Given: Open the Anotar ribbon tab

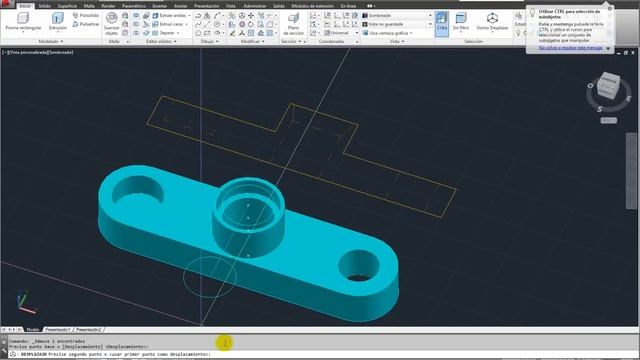Looking at the screenshot, I should (x=180, y=6).
